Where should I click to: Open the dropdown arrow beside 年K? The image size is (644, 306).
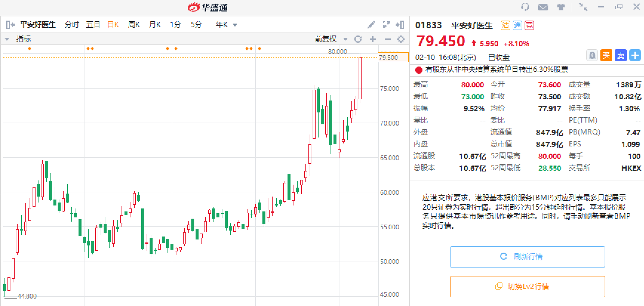[235, 25]
